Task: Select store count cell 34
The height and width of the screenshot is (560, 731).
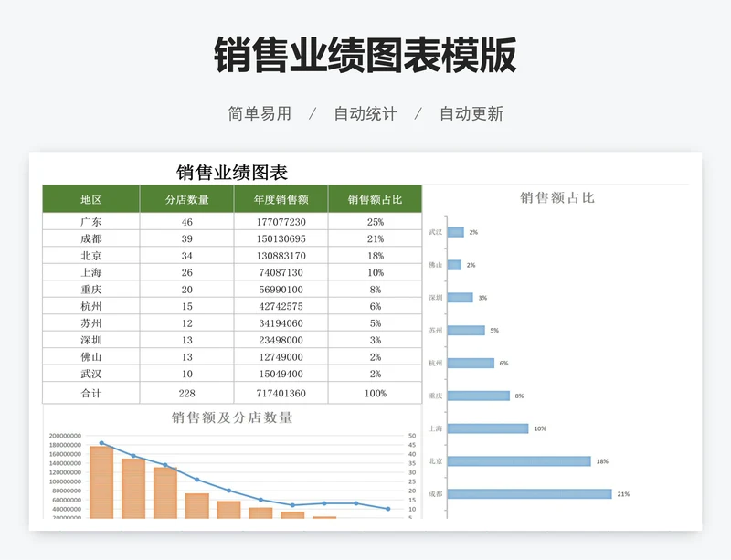Action: (186, 256)
